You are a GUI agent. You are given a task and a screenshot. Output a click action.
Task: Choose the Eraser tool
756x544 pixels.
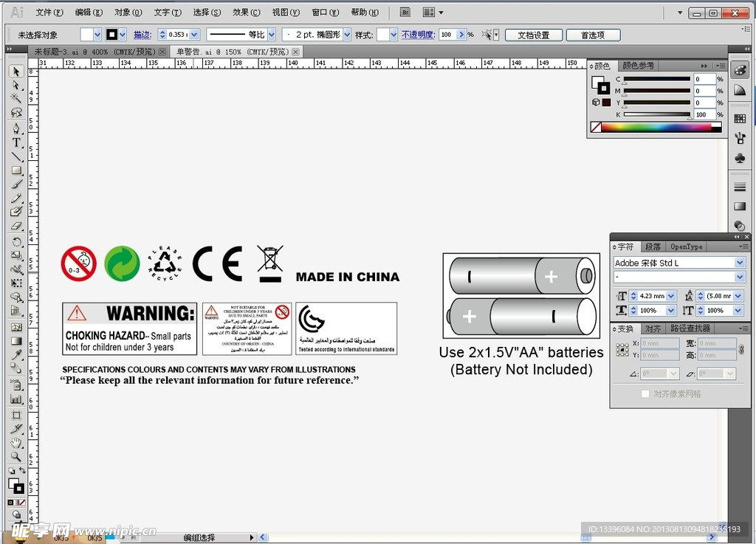coord(16,227)
